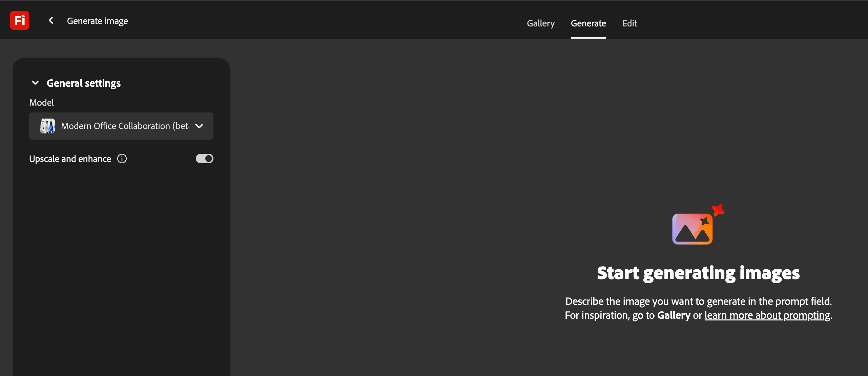
Task: Switch to the Edit tab
Action: click(629, 23)
